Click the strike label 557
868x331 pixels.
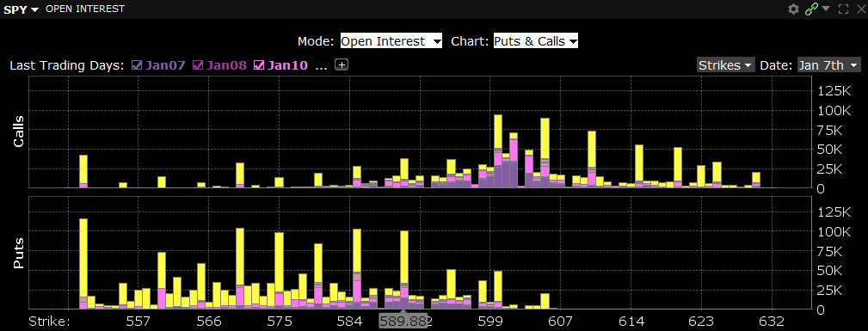coord(138,322)
